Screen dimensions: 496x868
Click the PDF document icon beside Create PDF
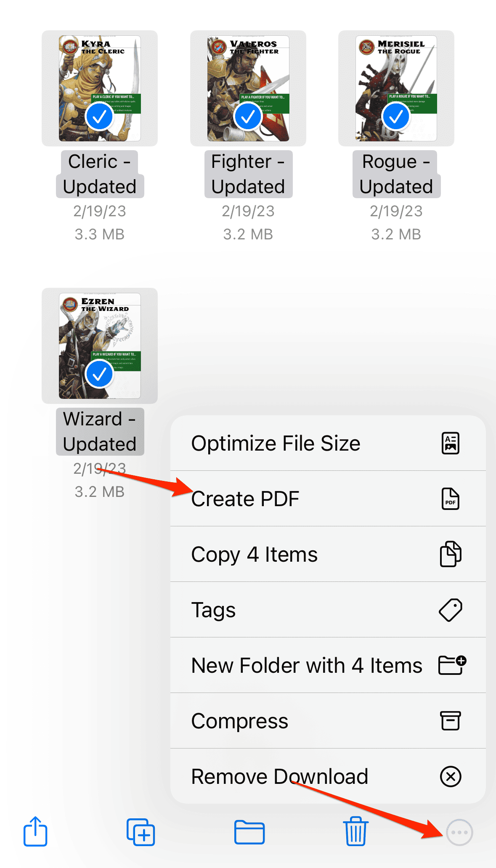(450, 499)
